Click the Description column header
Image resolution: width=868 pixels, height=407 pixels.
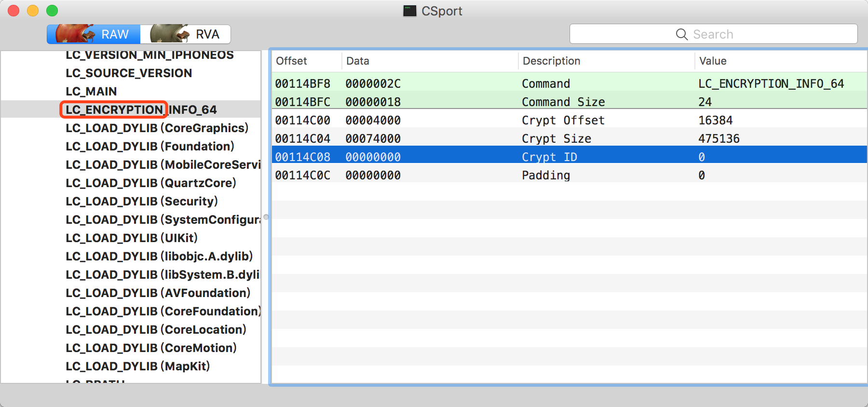point(551,61)
